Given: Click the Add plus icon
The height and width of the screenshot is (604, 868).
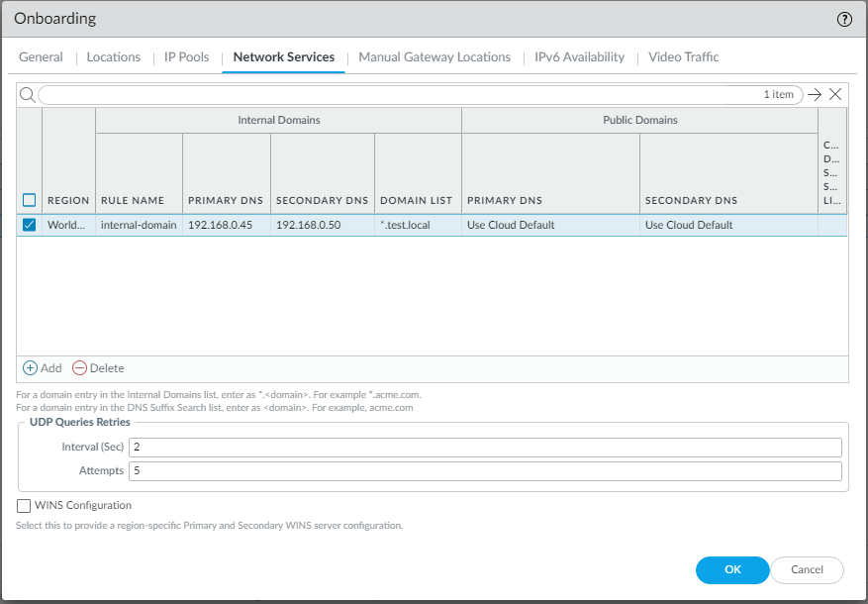Looking at the screenshot, I should point(30,368).
